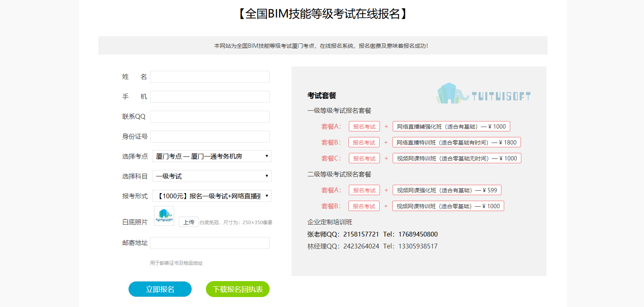This screenshot has height=307, width=644.
Task: Click the white-background photo preview thumbnail
Action: [164, 216]
